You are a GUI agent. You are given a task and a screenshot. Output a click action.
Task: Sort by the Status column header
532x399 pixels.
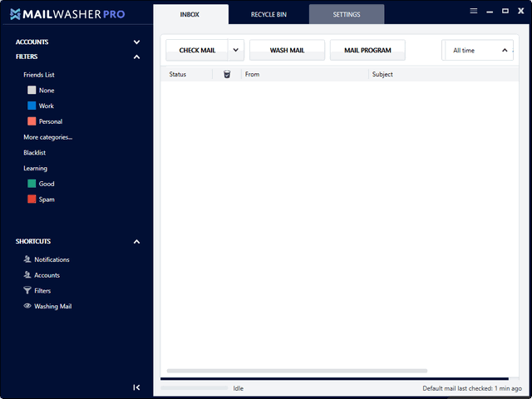[x=178, y=74]
